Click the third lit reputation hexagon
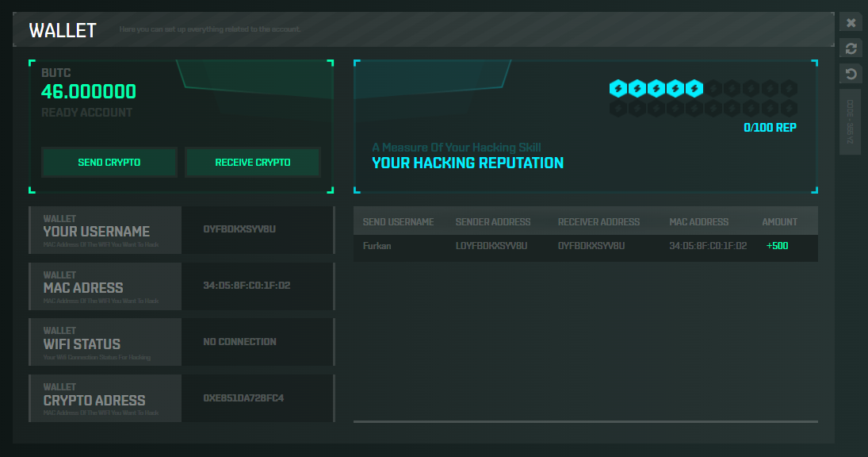 [656, 88]
